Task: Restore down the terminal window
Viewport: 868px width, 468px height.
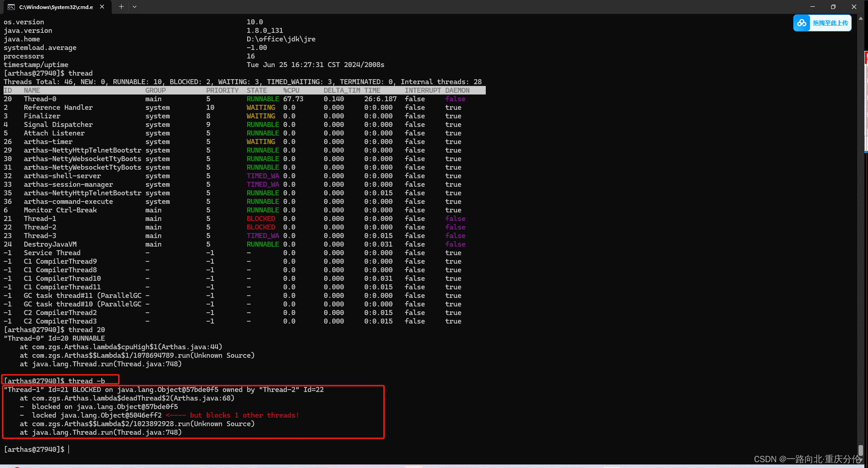Action: pyautogui.click(x=833, y=7)
